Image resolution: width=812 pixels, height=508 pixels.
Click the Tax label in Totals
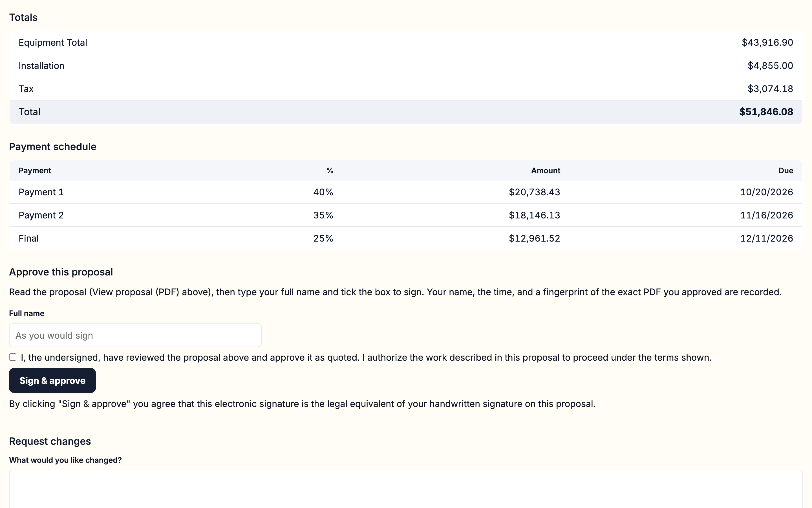pos(26,89)
